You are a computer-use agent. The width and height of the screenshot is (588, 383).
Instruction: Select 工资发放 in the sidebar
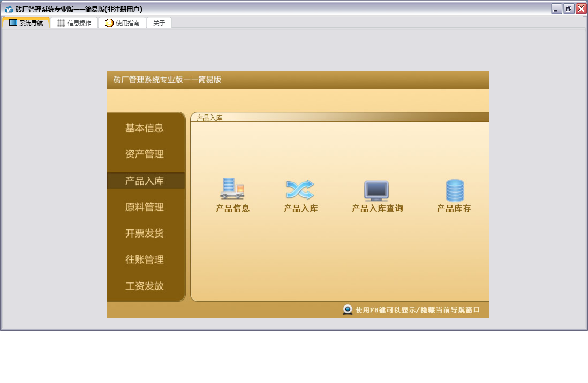[145, 286]
